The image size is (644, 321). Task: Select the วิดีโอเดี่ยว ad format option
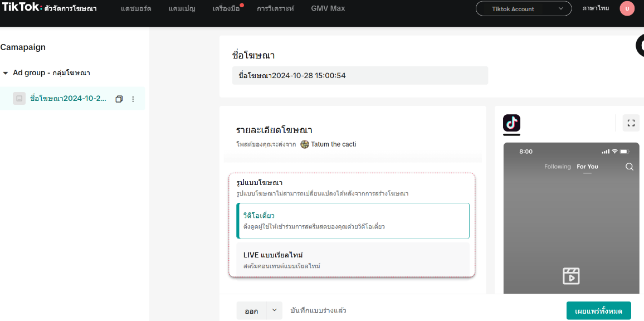click(x=353, y=221)
